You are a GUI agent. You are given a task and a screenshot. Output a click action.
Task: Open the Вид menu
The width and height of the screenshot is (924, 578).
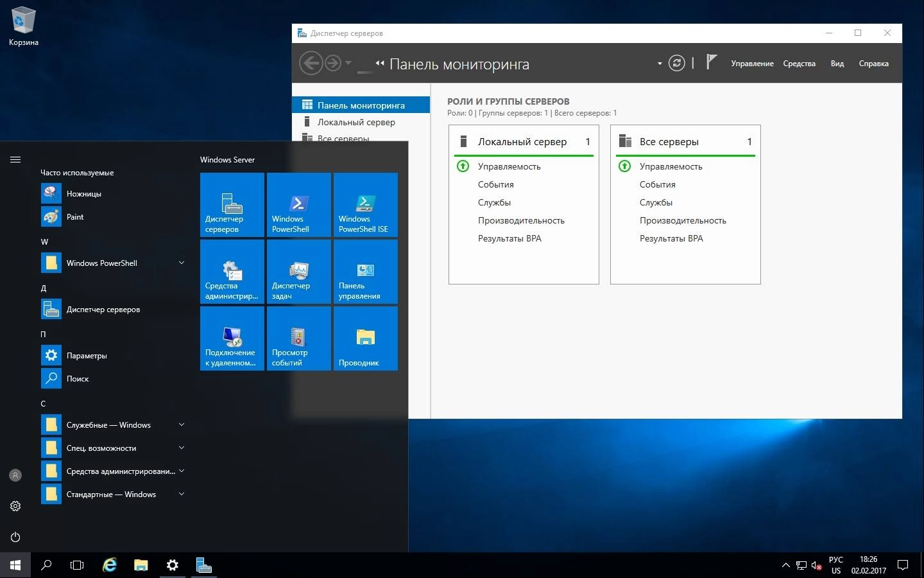click(837, 64)
